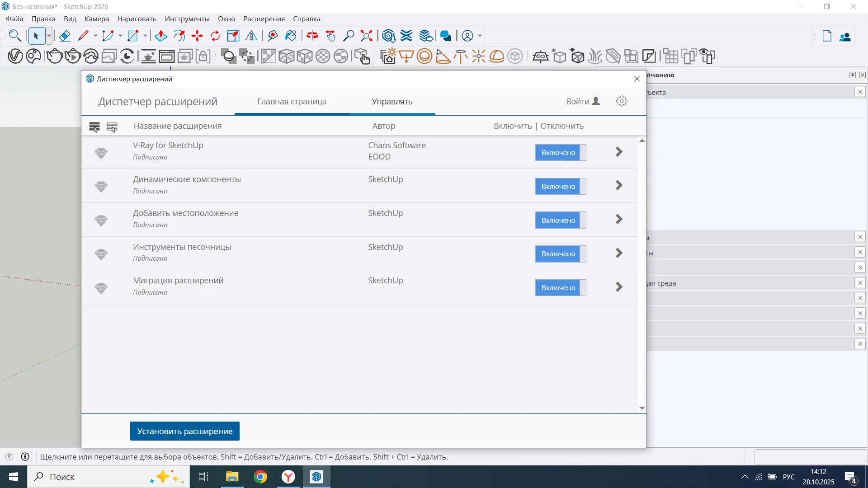Image resolution: width=868 pixels, height=488 pixels.
Task: Add a V-Ray Spot Light
Action: tap(443, 56)
